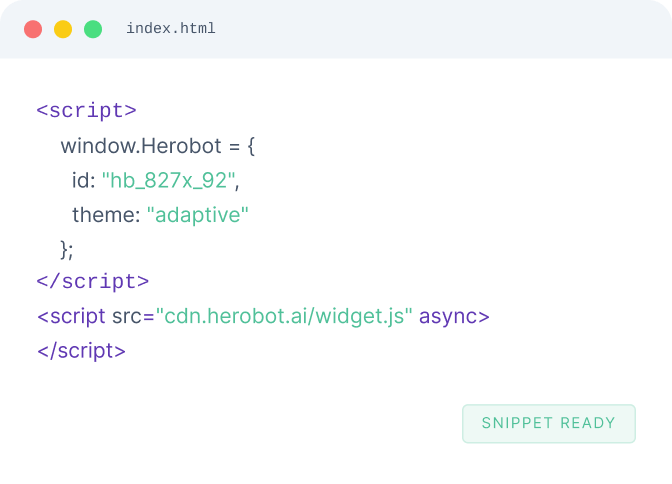Click the closing brace }; line
This screenshot has height=484, width=672.
(x=67, y=250)
